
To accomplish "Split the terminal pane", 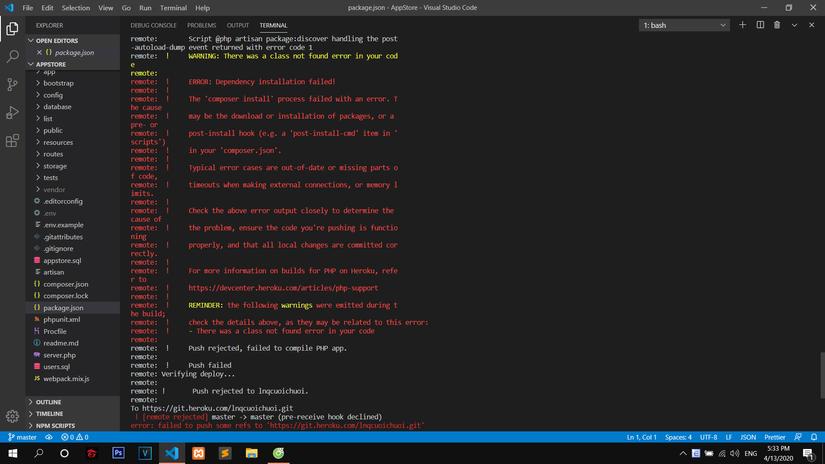I will pyautogui.click(x=760, y=25).
